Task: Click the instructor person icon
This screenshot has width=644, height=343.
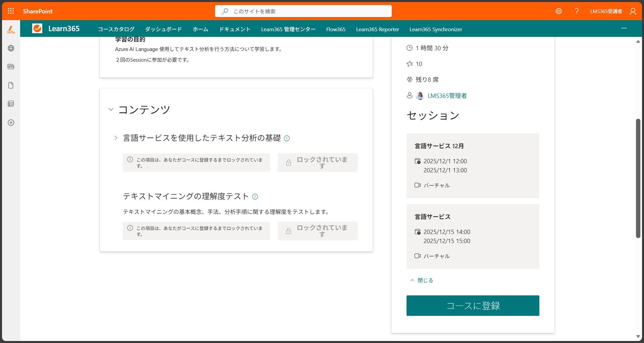Action: [410, 96]
